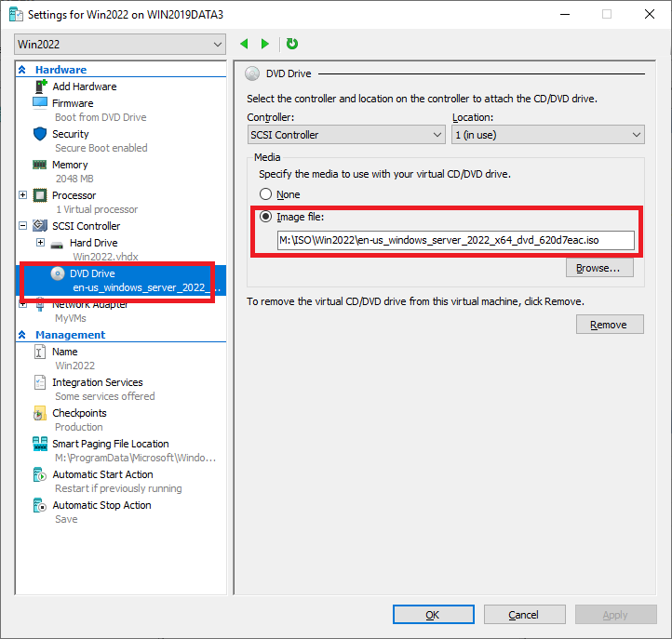Collapse the Management section
The width and height of the screenshot is (672, 639).
click(21, 335)
